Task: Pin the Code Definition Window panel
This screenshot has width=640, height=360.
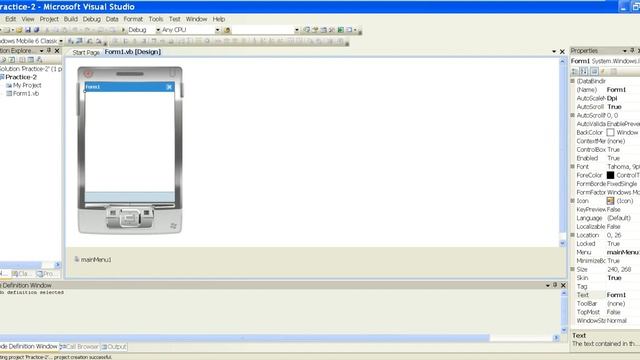Action: (555, 285)
